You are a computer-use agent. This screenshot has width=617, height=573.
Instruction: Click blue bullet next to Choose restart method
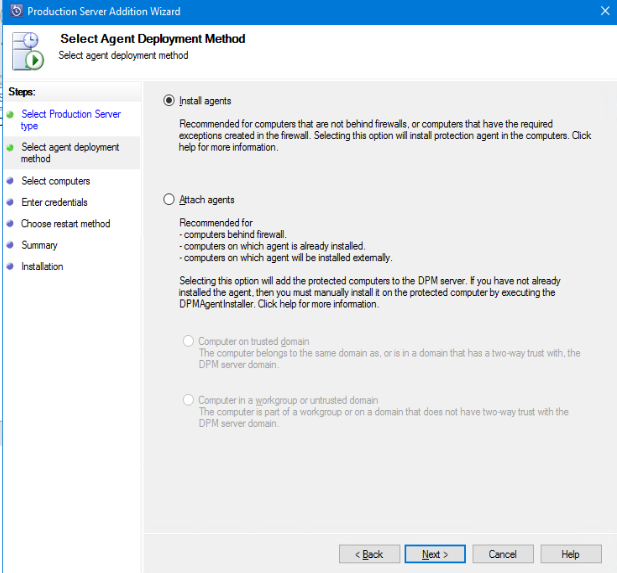(11, 224)
